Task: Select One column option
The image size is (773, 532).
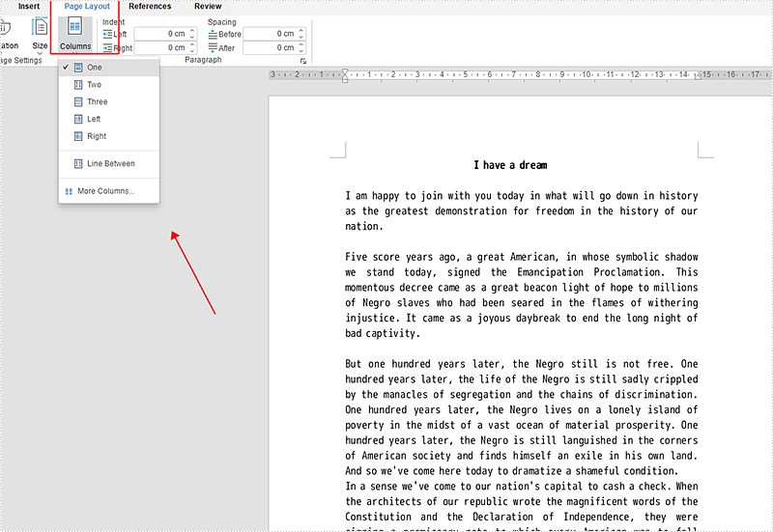Action: tap(109, 68)
